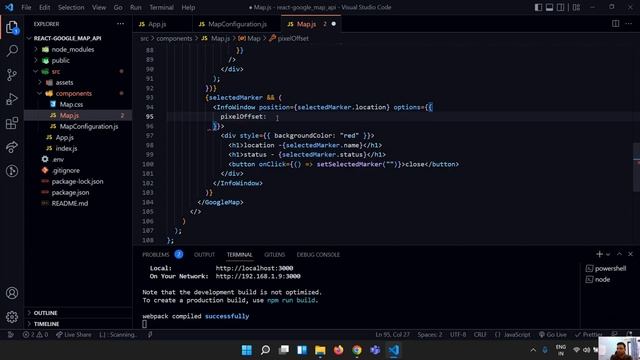Open the Selection menu
This screenshot has width=640, height=360.
(71, 7)
